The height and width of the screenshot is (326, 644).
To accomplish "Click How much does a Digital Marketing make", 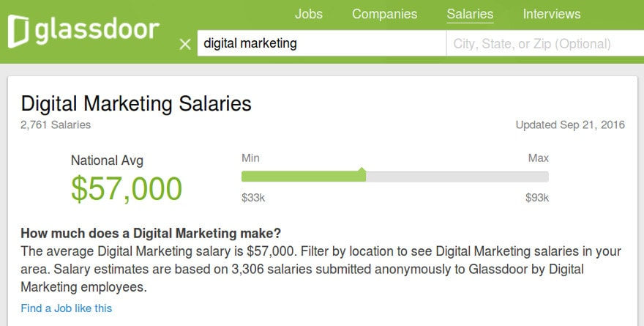I will [x=151, y=234].
